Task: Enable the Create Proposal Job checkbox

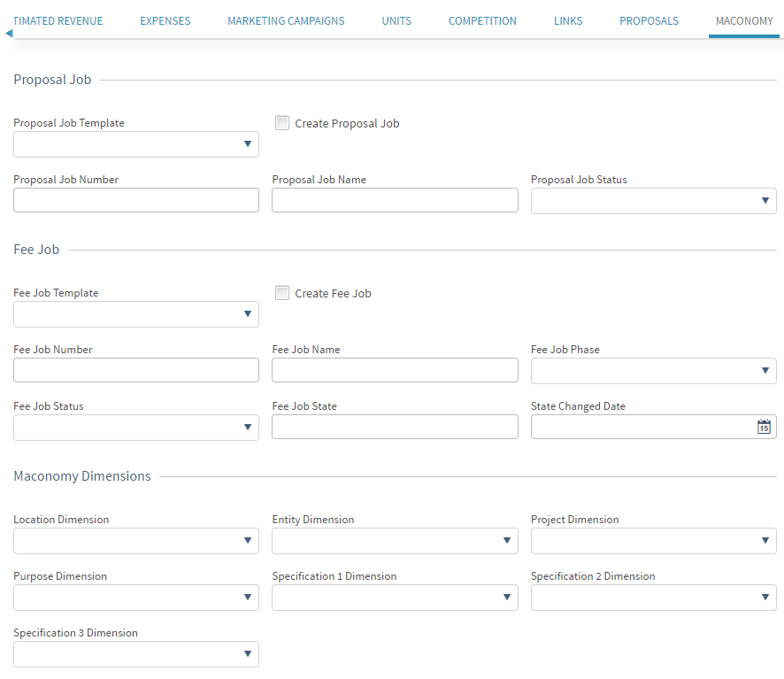Action: pos(282,123)
